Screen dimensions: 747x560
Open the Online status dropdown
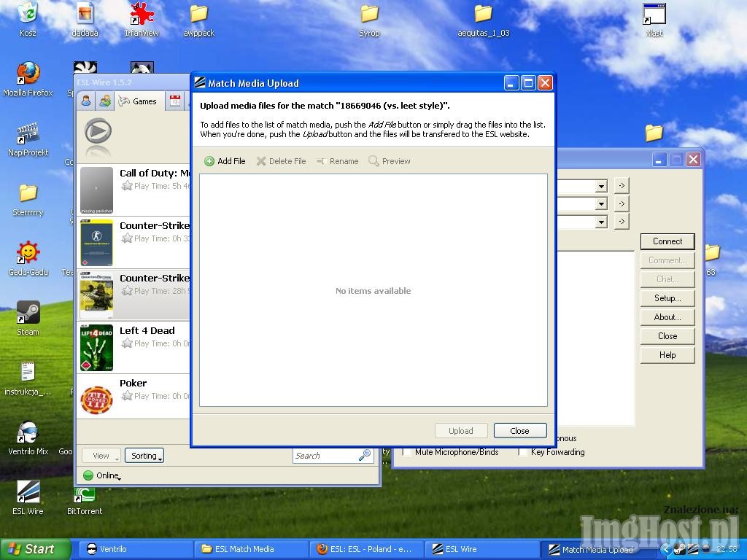pyautogui.click(x=102, y=475)
